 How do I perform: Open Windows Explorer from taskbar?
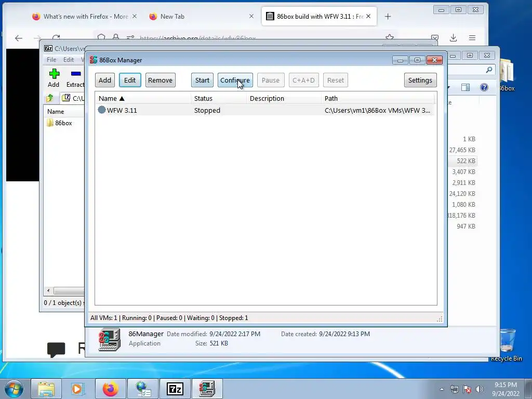coord(46,389)
